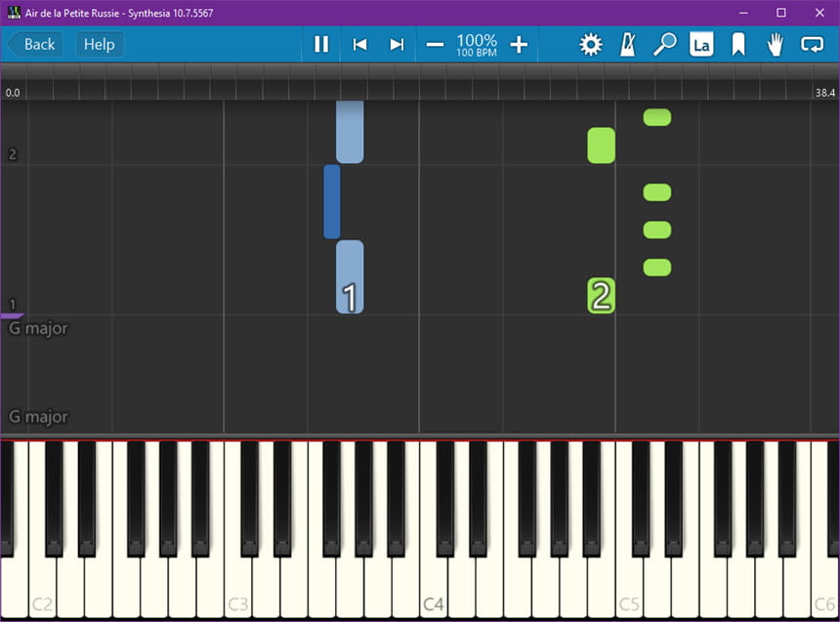The height and width of the screenshot is (622, 840).
Task: Click the dark blue falling note
Action: tap(332, 201)
